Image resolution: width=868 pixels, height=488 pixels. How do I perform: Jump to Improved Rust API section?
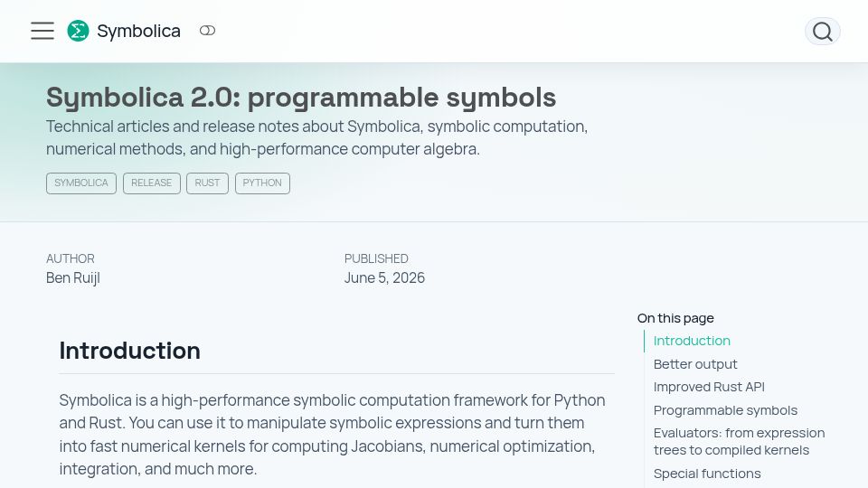pyautogui.click(x=709, y=387)
